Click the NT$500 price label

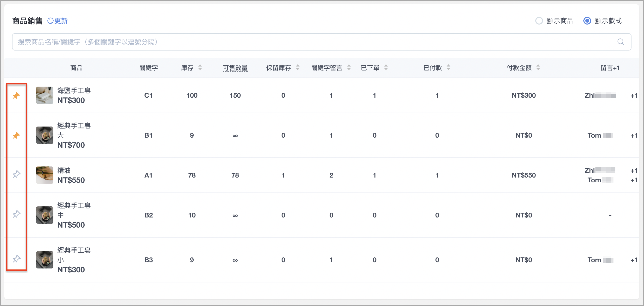pos(71,225)
